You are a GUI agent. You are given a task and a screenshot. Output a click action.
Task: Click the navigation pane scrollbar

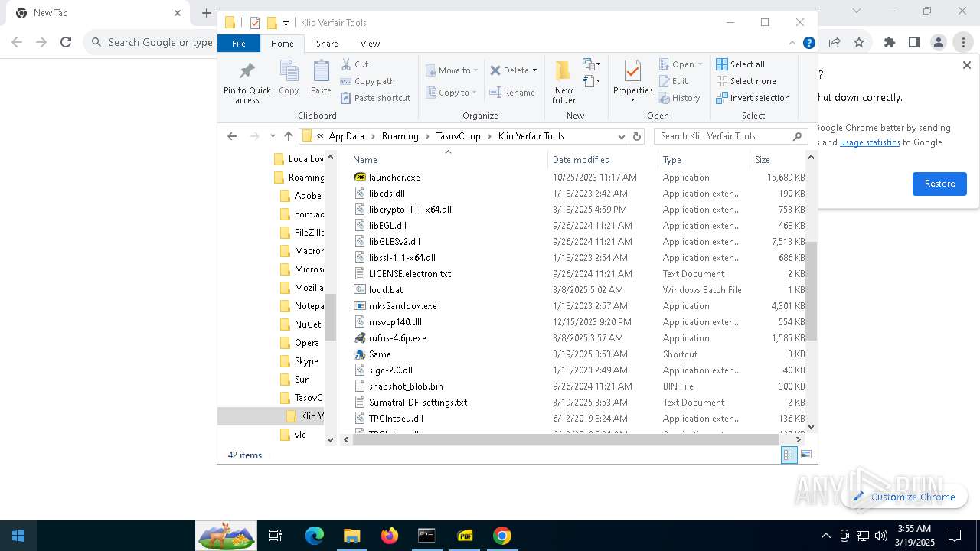tap(331, 317)
